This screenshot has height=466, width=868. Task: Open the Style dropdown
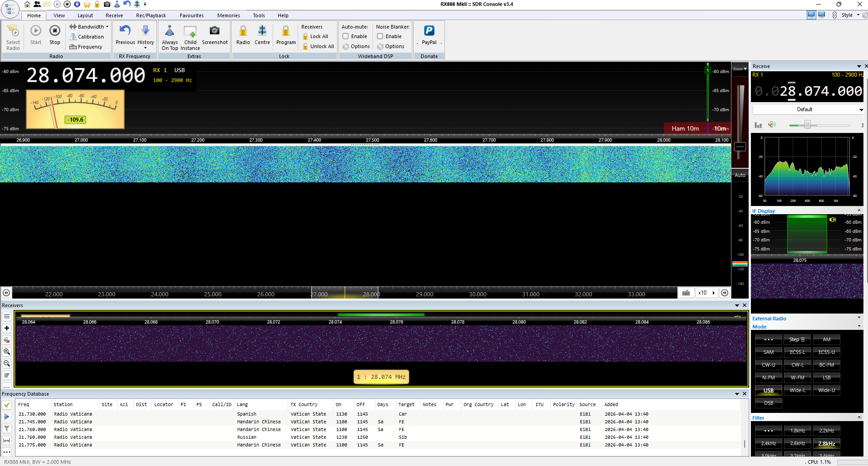(x=850, y=15)
